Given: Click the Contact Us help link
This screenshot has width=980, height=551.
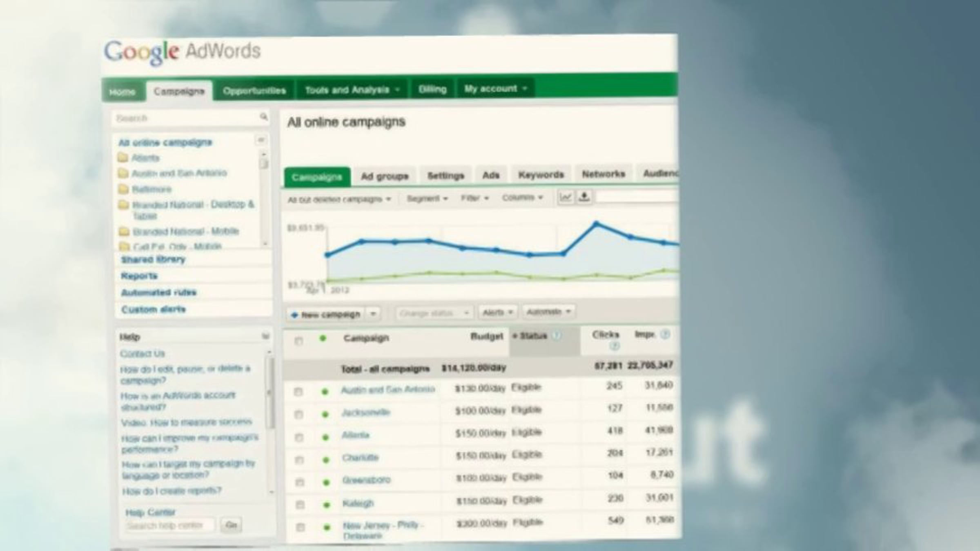Looking at the screenshot, I should (142, 353).
